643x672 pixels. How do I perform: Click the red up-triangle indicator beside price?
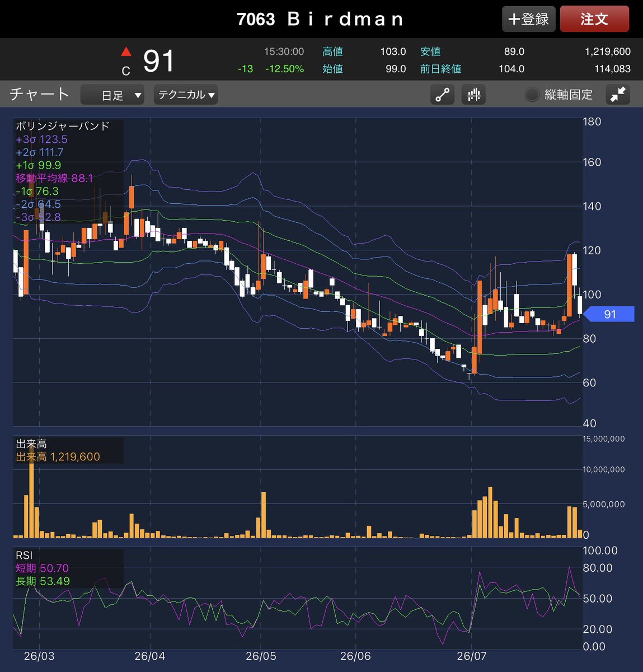tap(126, 52)
